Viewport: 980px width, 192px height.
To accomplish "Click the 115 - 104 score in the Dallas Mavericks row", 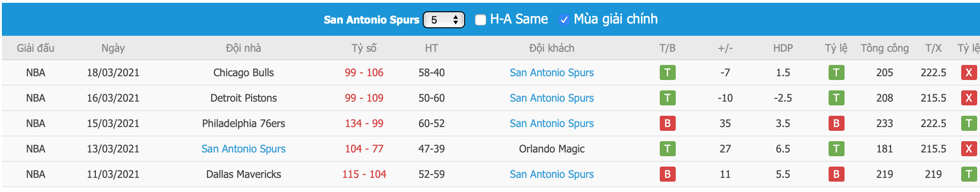I will click(364, 174).
